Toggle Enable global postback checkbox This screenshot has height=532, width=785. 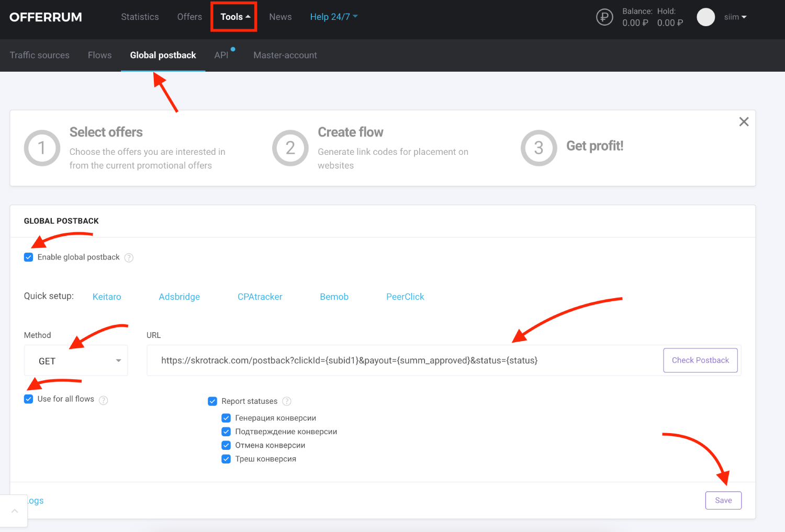(x=29, y=257)
